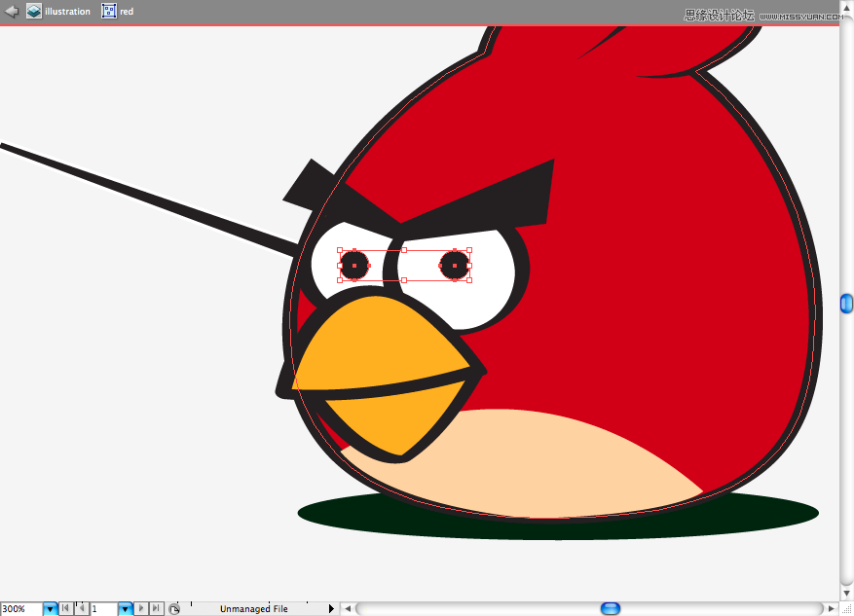Click the red bird body shape
The width and height of the screenshot is (854, 616).
tap(653, 272)
